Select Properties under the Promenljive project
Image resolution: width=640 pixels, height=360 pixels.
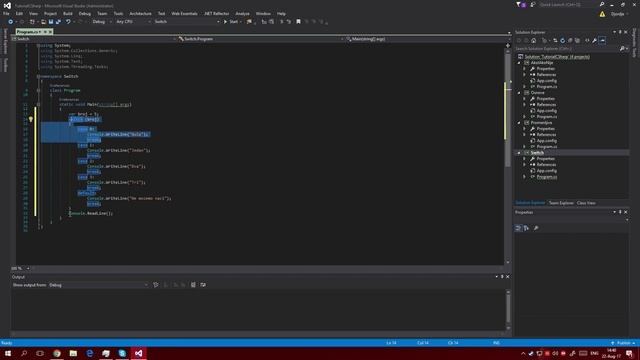[546, 129]
